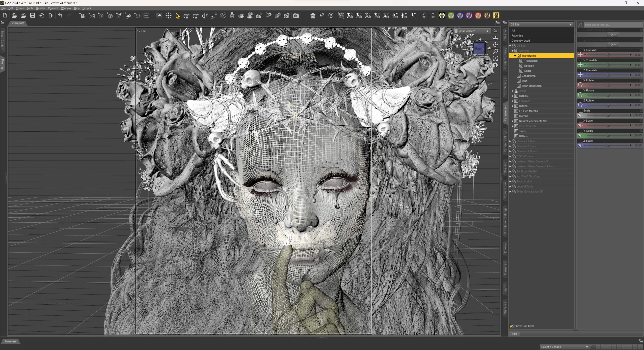Open the Timeline tab
Viewport: 644px width, 350px height.
tap(11, 341)
